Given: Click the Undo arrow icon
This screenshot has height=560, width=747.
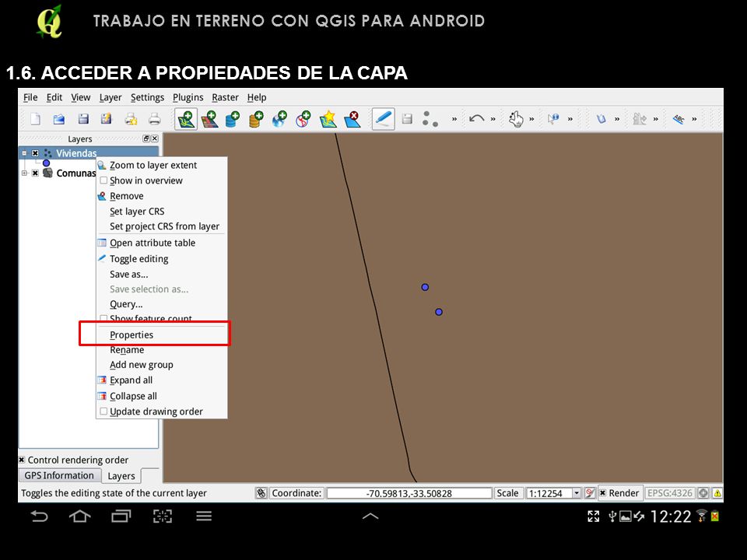Looking at the screenshot, I should (476, 118).
